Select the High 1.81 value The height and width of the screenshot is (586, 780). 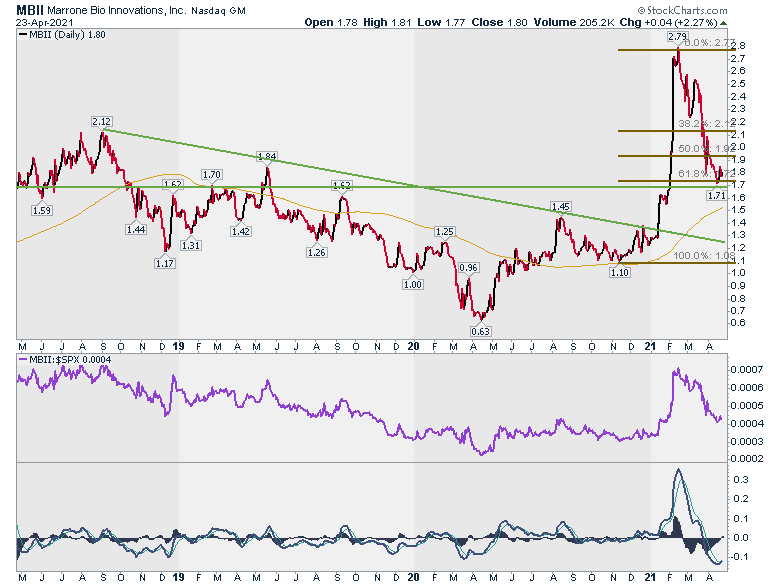tap(387, 22)
